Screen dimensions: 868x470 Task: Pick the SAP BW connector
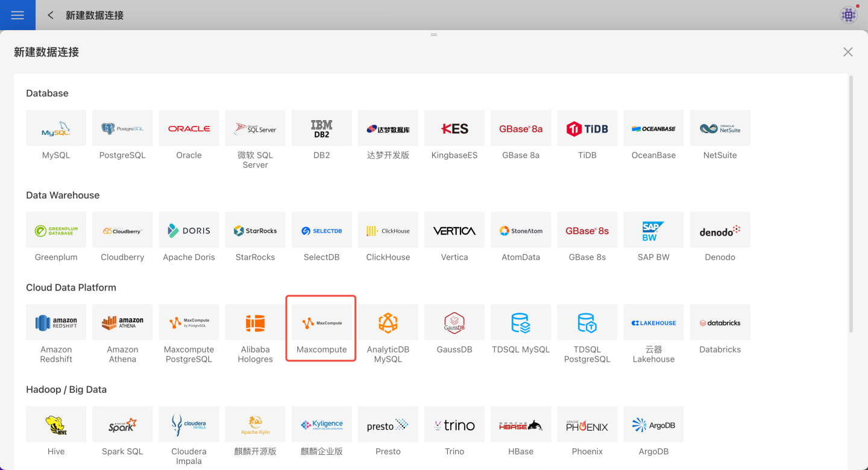(653, 230)
